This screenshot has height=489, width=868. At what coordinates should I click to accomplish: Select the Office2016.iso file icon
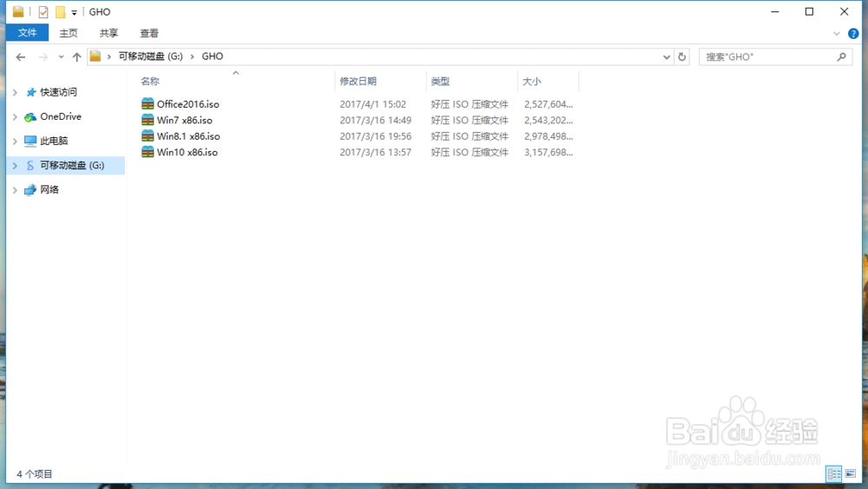pyautogui.click(x=148, y=103)
